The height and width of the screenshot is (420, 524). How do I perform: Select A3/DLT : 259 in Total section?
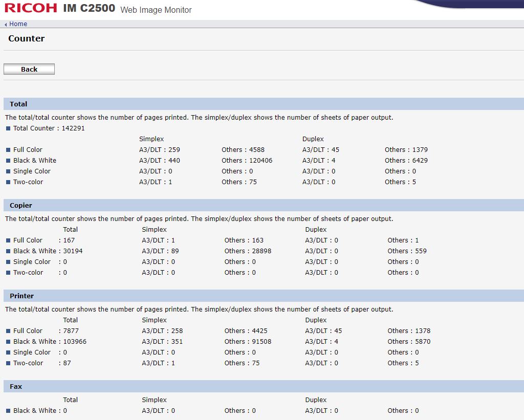click(160, 150)
